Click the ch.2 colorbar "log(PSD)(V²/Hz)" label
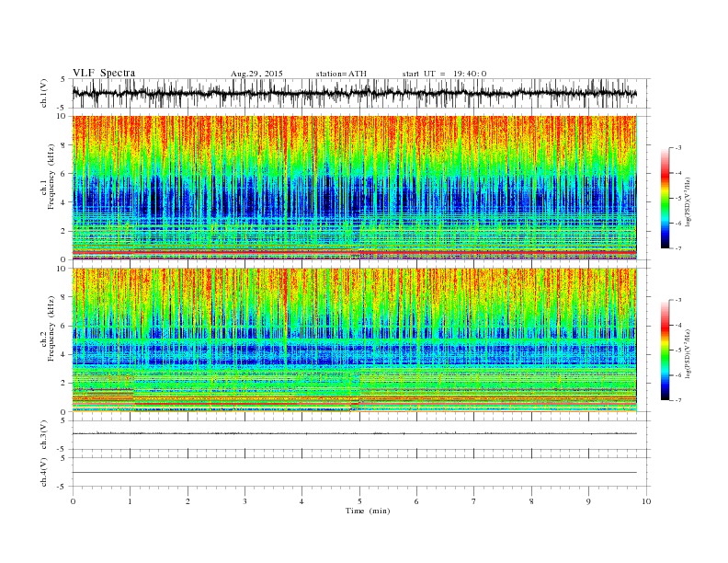This screenshot has width=728, height=563. (x=688, y=353)
